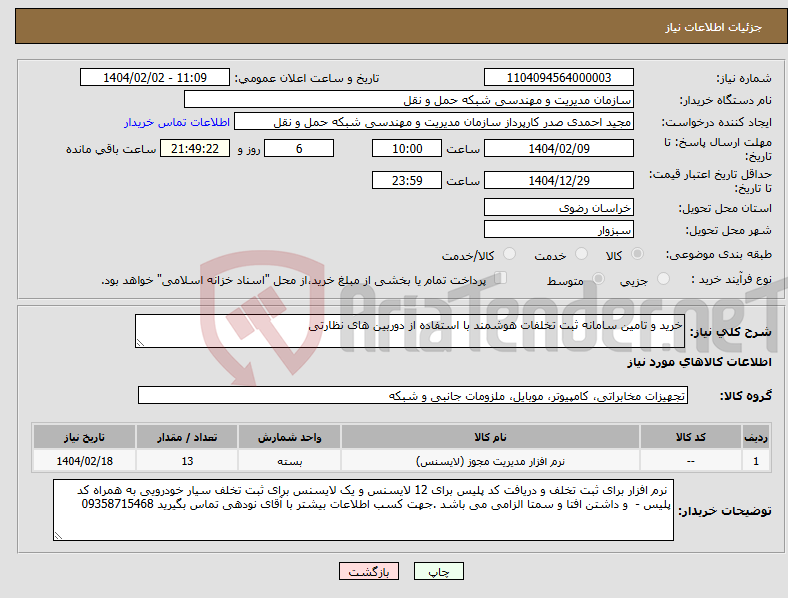Click the واحد شمارش column header
Image resolution: width=788 pixels, height=598 pixels.
(x=289, y=437)
